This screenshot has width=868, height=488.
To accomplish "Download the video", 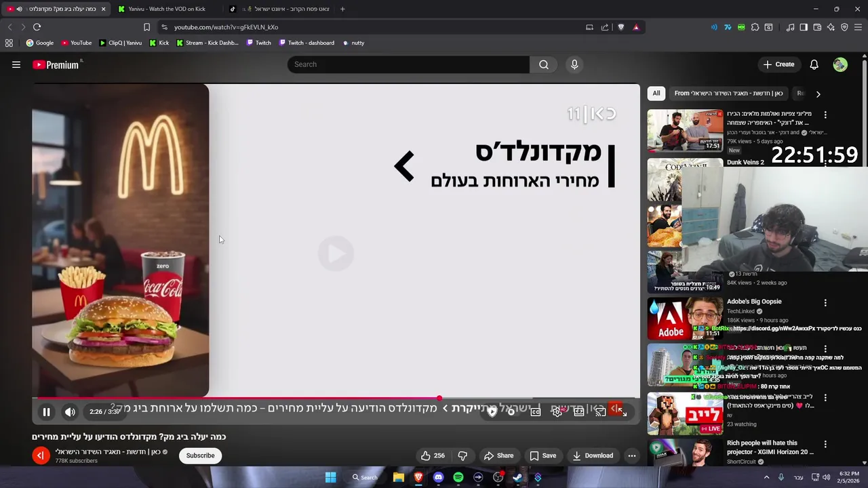I will (x=593, y=455).
